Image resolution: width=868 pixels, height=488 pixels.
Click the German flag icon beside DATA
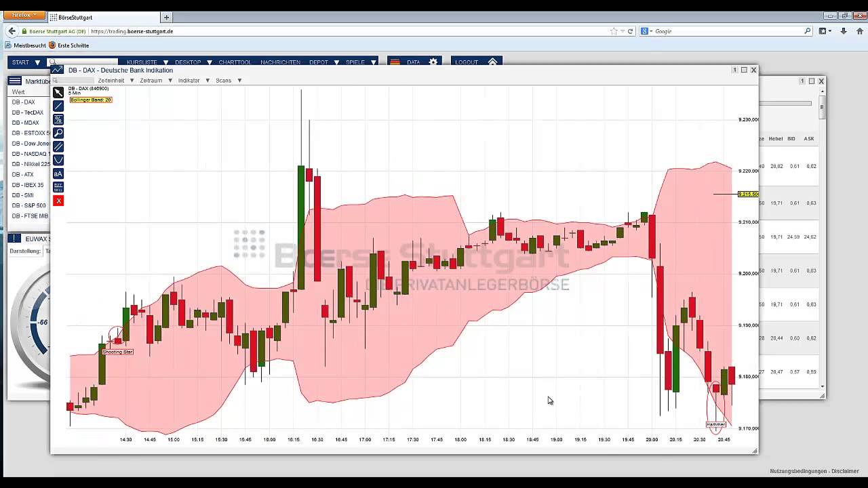(395, 62)
